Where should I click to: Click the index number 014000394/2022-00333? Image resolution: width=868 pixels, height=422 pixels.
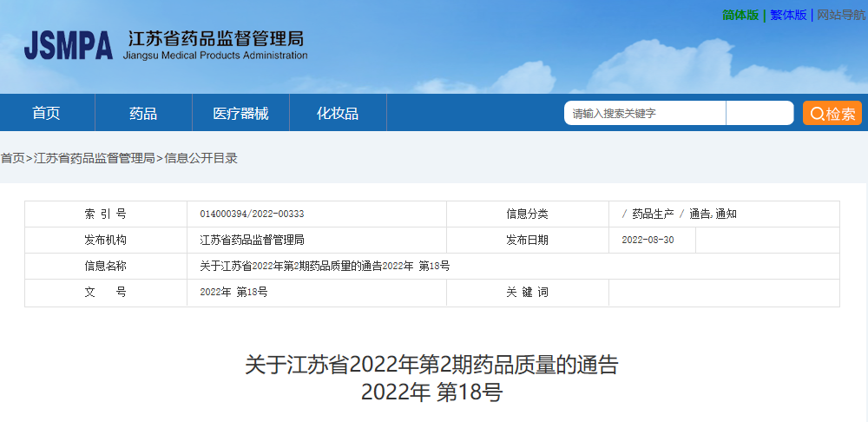point(252,214)
